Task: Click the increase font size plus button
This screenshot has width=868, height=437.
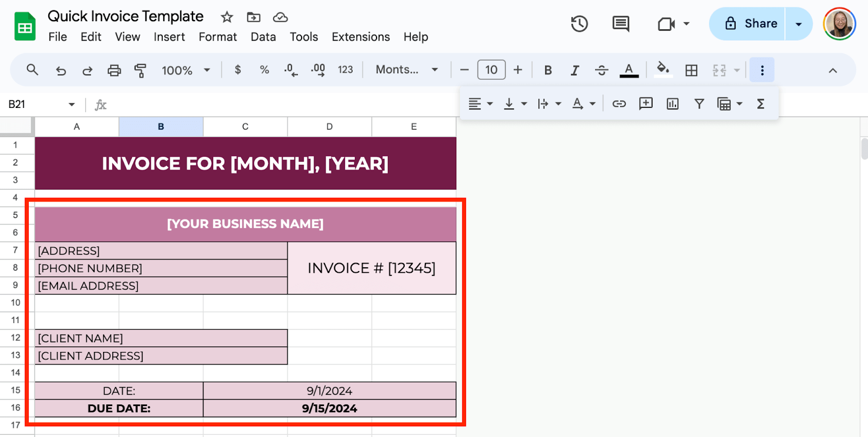Action: 518,70
